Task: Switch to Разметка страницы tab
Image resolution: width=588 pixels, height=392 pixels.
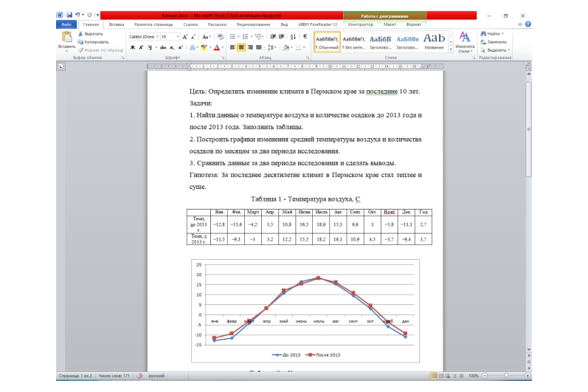Action: tap(153, 24)
